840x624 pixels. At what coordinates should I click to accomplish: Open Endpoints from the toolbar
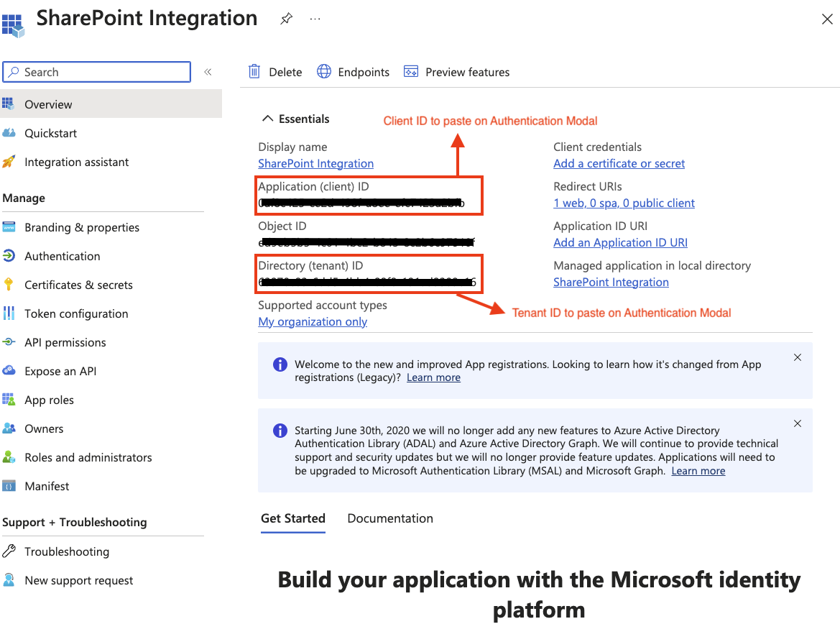pyautogui.click(x=353, y=72)
